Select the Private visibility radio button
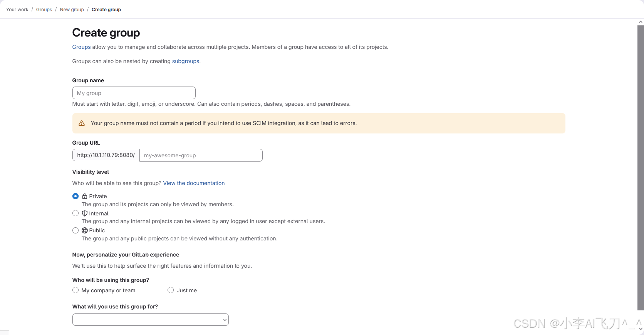The height and width of the screenshot is (335, 644). 75,196
